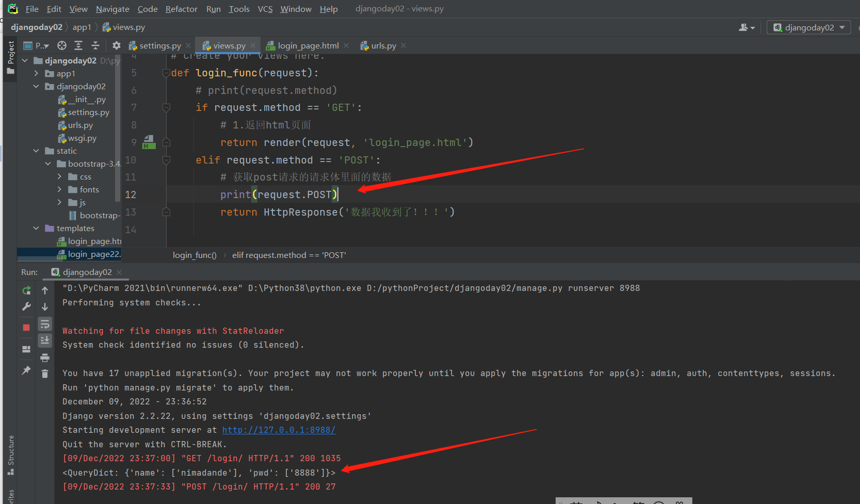Close the djangoday02 Run tab
Screen dimensions: 860x504
(x=119, y=272)
